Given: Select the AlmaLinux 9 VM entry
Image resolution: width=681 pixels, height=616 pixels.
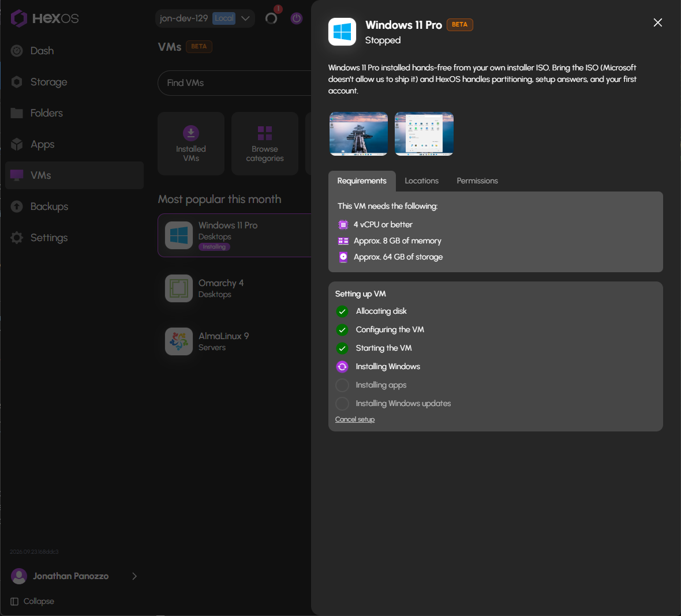Looking at the screenshot, I should 234,341.
